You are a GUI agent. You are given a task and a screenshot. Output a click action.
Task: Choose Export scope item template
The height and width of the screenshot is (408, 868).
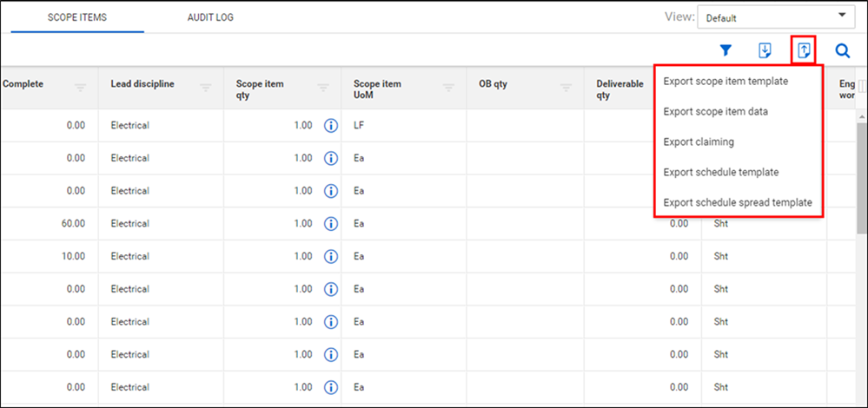point(726,82)
